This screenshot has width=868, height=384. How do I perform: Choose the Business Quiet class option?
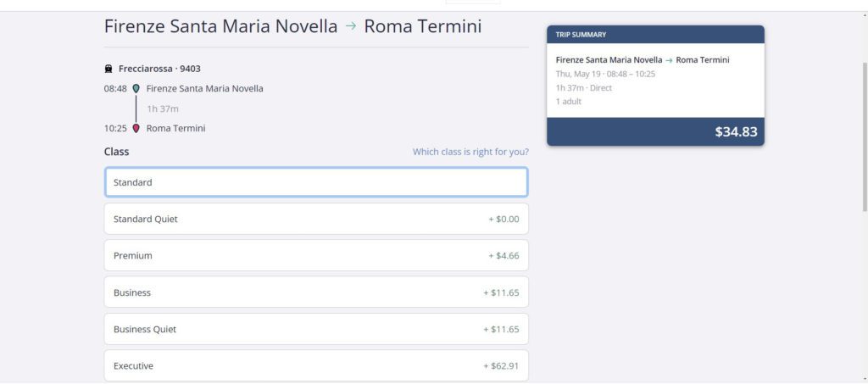(316, 329)
